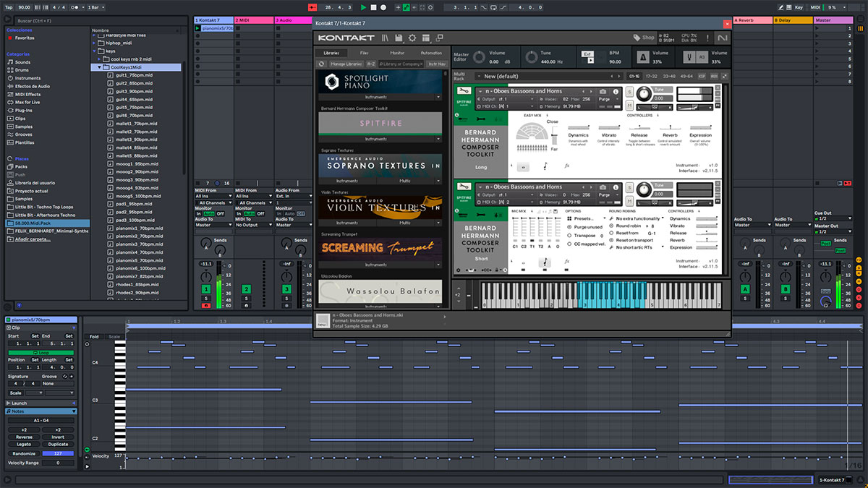This screenshot has height=488, width=868.
Task: Open wrench edit icon of first Oboes instrument
Action: click(x=464, y=92)
